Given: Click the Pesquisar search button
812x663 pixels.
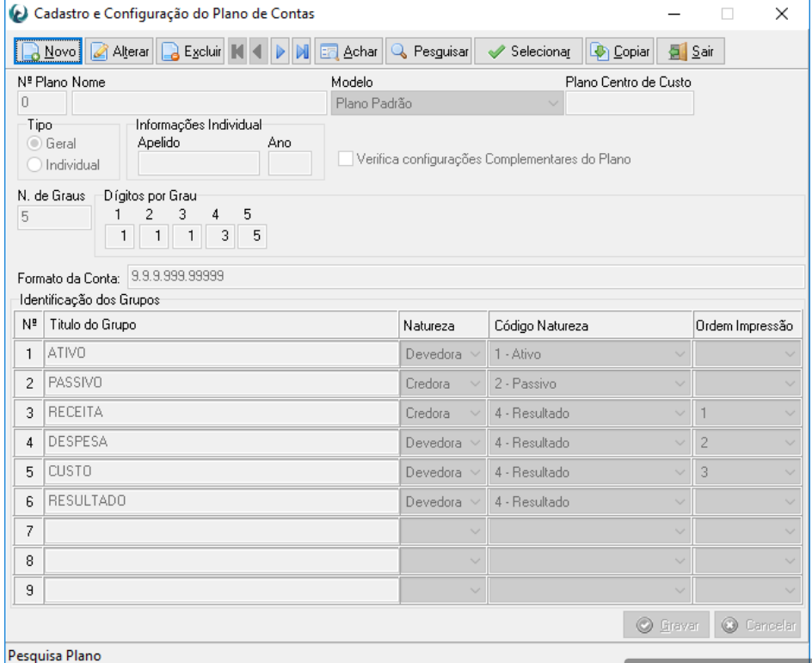Looking at the screenshot, I should tap(428, 52).
